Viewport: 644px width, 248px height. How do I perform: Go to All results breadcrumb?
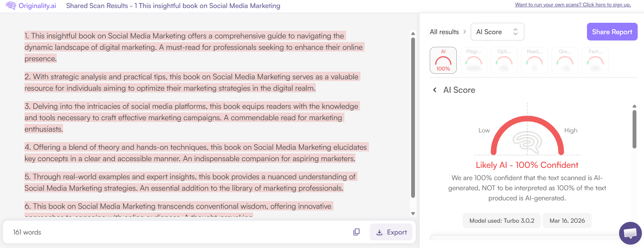444,32
